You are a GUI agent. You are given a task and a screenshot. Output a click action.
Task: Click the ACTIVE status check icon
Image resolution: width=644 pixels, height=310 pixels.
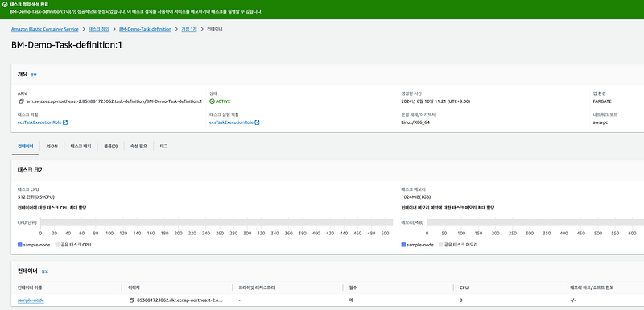[x=212, y=101]
